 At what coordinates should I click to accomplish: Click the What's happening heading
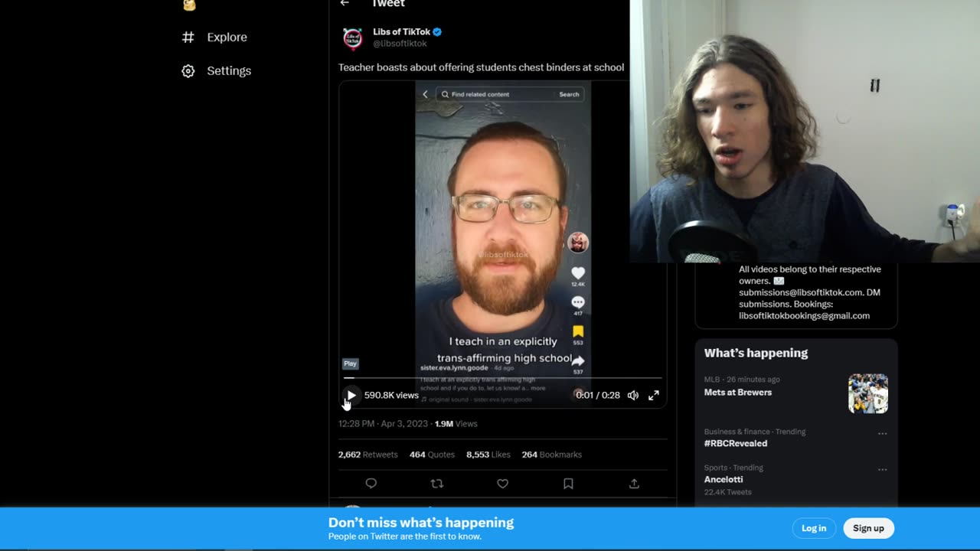pos(756,353)
